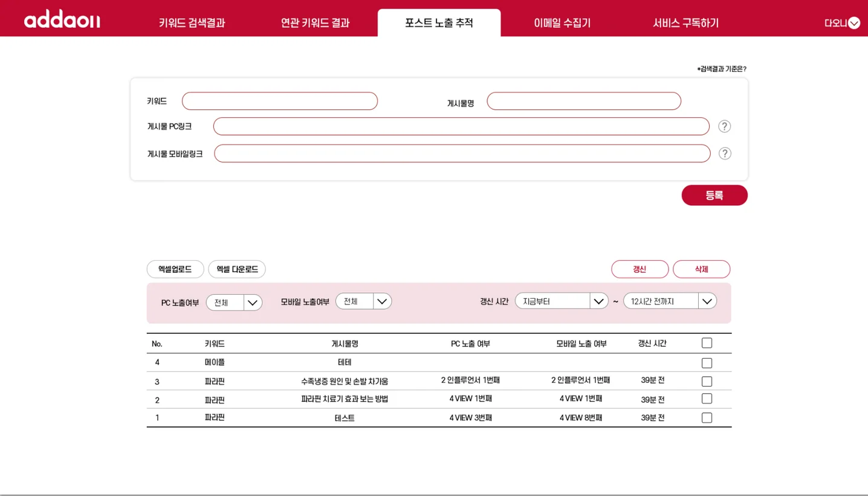
Task: Click the 엑셀 다운로드 button
Action: 237,269
